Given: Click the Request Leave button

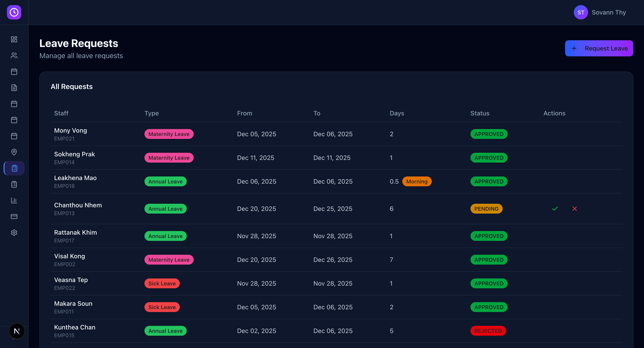Looking at the screenshot, I should click(599, 48).
